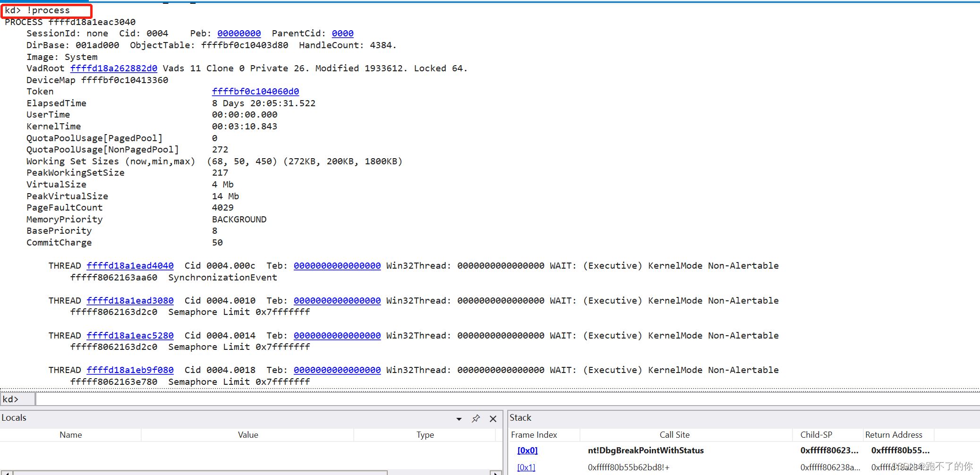Screen dimensions: 980x475
Task: Click the Name column header in Locals
Action: point(71,435)
